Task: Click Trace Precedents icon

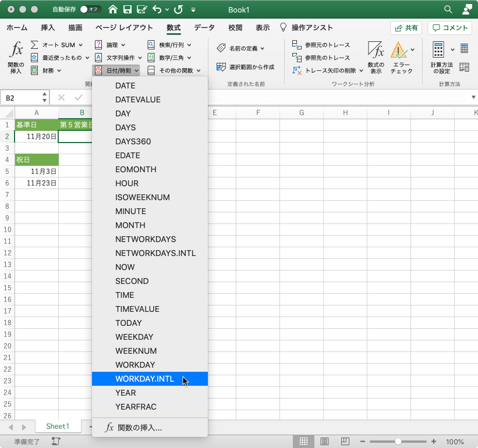Action: pos(296,45)
